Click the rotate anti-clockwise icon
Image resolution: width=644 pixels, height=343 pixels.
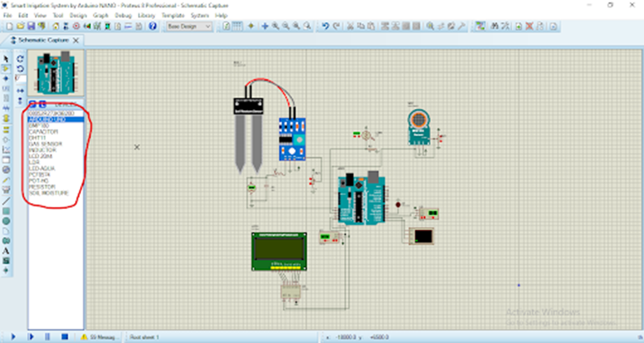20,68
